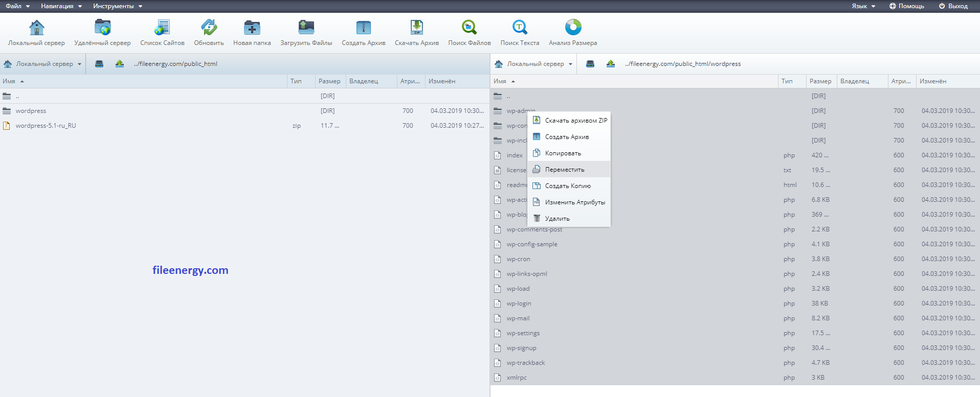This screenshot has width=980, height=397.
Task: Select the wp-comments-post file name
Action: click(x=534, y=229)
